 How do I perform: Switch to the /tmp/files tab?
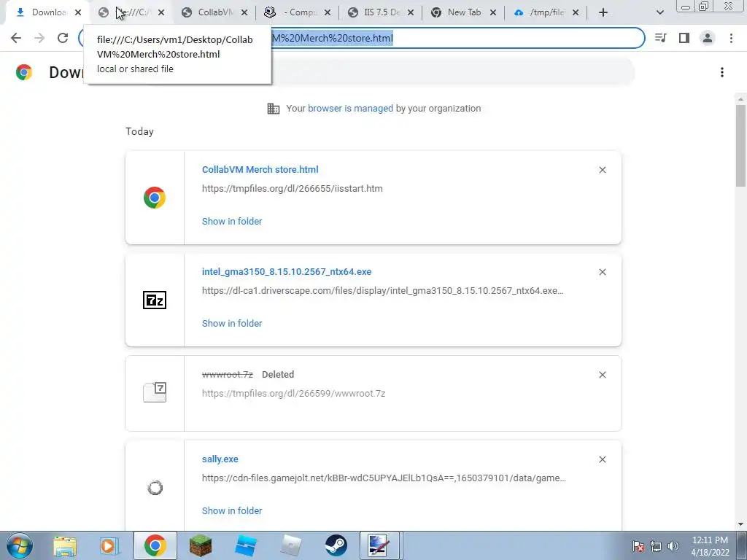pyautogui.click(x=544, y=13)
